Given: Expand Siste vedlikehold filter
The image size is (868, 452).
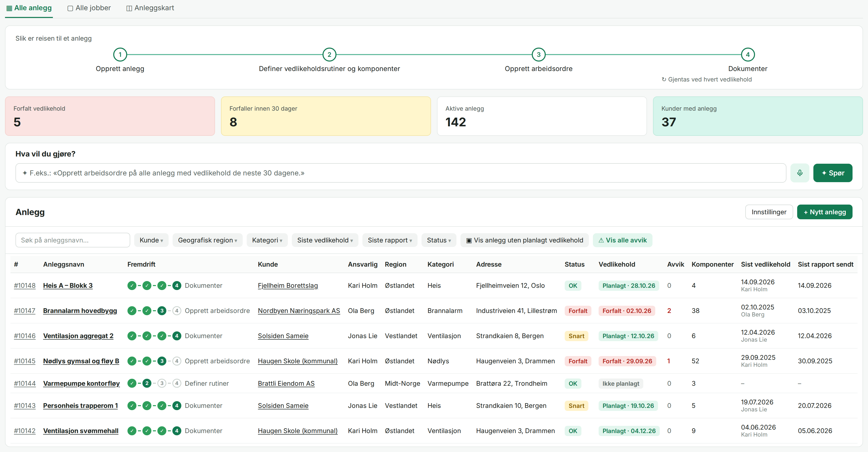Looking at the screenshot, I should [x=325, y=240].
